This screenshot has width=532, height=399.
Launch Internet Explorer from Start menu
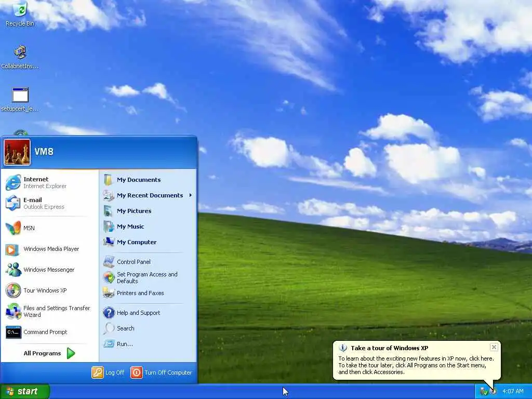13,182
